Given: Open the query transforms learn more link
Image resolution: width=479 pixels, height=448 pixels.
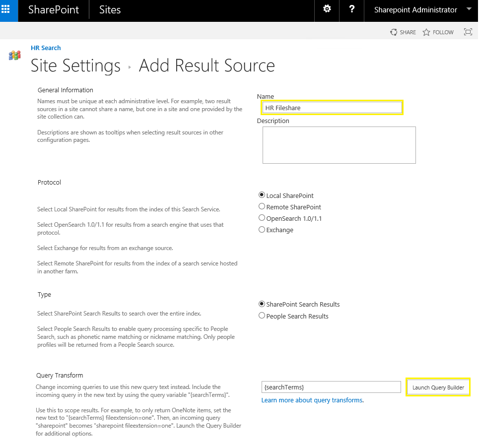Looking at the screenshot, I should (x=312, y=400).
